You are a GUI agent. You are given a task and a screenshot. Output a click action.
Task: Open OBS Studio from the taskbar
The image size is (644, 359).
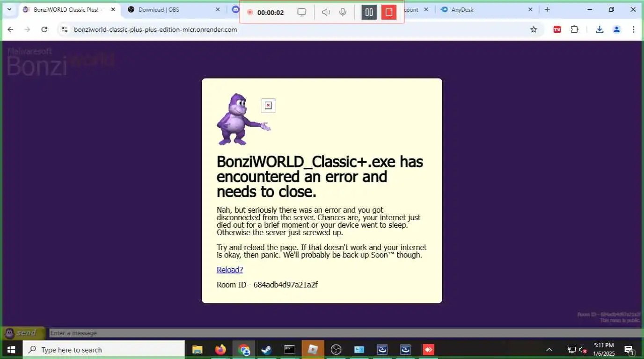pyautogui.click(x=336, y=350)
